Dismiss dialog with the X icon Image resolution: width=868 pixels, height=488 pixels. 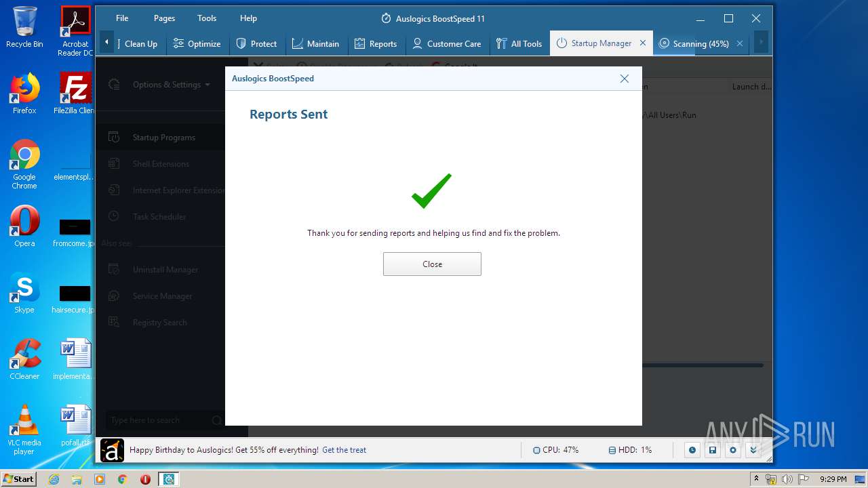click(625, 79)
